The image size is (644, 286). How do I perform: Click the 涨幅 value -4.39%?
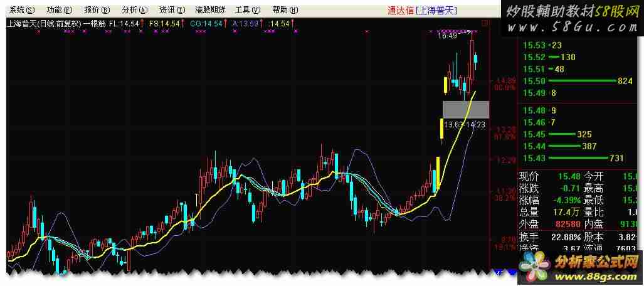pos(566,201)
